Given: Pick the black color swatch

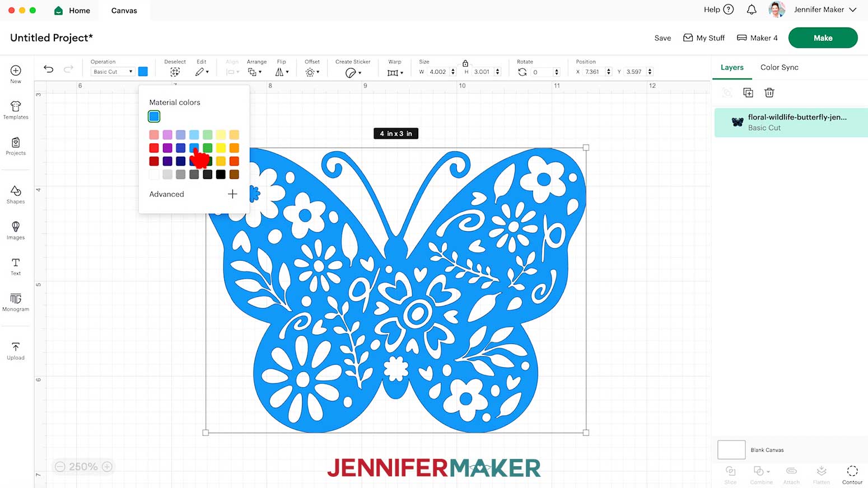Looking at the screenshot, I should click(x=221, y=175).
